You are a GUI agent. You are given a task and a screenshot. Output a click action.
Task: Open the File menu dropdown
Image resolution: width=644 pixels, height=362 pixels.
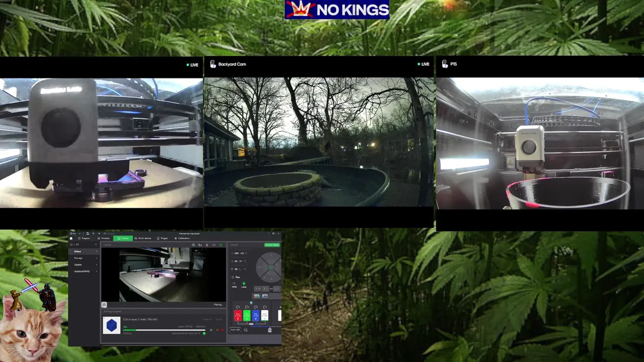(x=75, y=234)
